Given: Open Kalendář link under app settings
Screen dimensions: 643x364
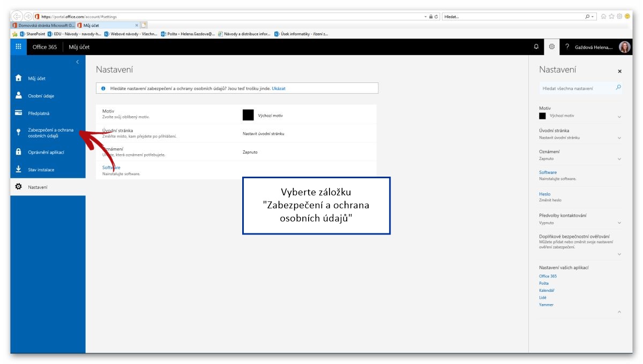Looking at the screenshot, I should point(547,290).
